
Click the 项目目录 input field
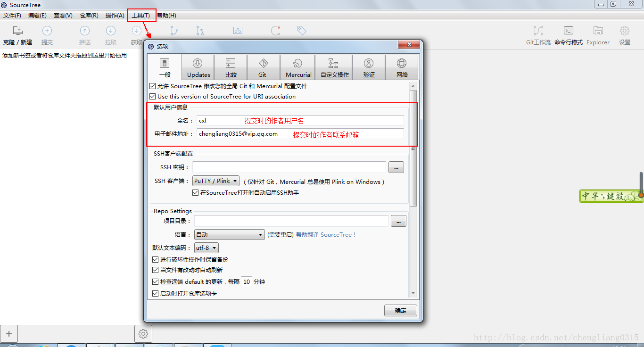coord(291,221)
